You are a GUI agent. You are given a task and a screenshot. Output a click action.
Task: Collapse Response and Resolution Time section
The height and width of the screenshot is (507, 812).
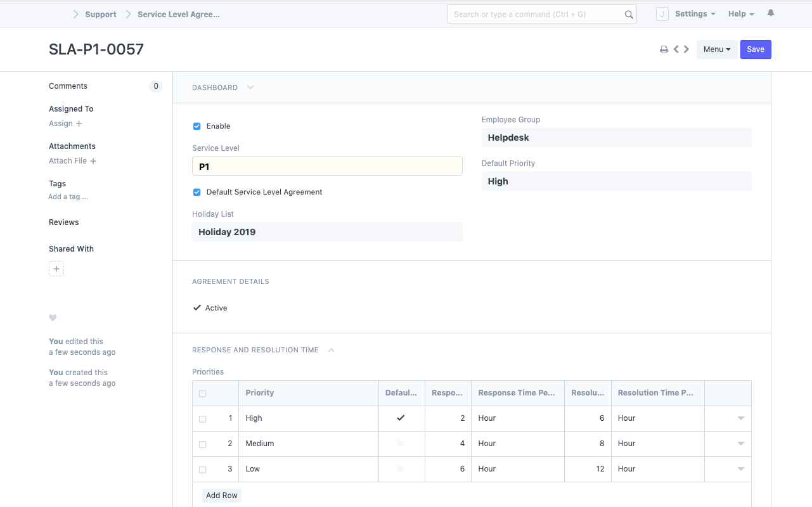(331, 350)
